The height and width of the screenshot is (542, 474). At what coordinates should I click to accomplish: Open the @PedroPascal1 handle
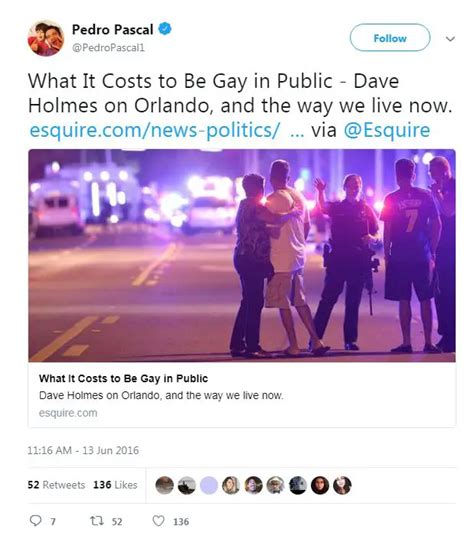pyautogui.click(x=108, y=48)
